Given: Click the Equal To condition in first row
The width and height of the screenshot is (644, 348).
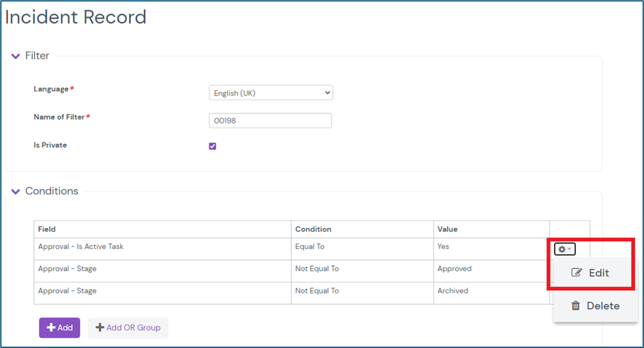Looking at the screenshot, I should tap(310, 247).
